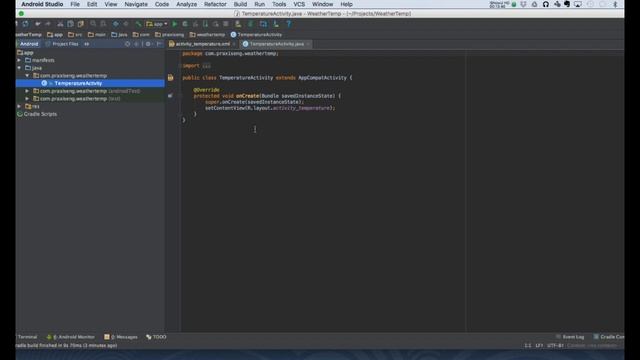Select the app root module node
Screen dimensions: 640x360
[x=25, y=53]
